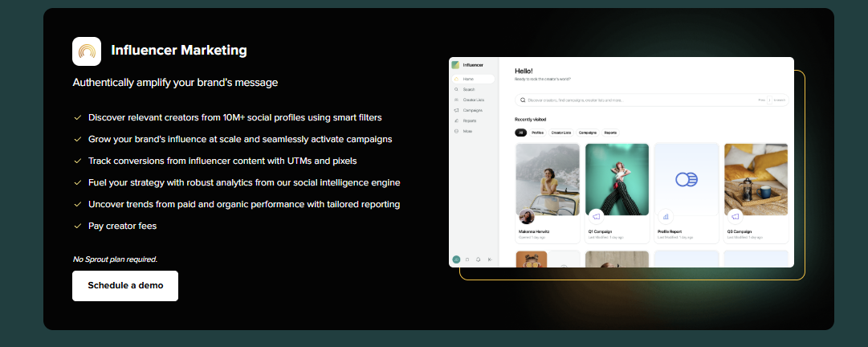
Task: Select the All filter chip
Action: [x=520, y=133]
